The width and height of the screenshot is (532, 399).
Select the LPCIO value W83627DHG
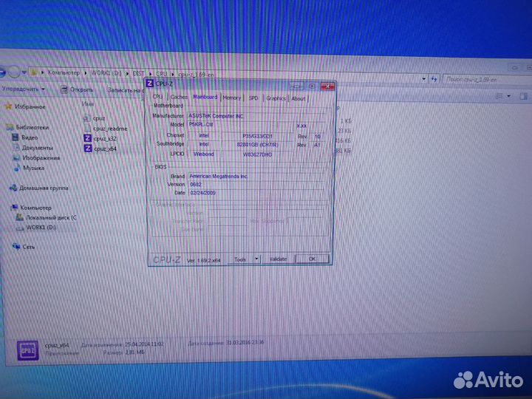tap(257, 154)
